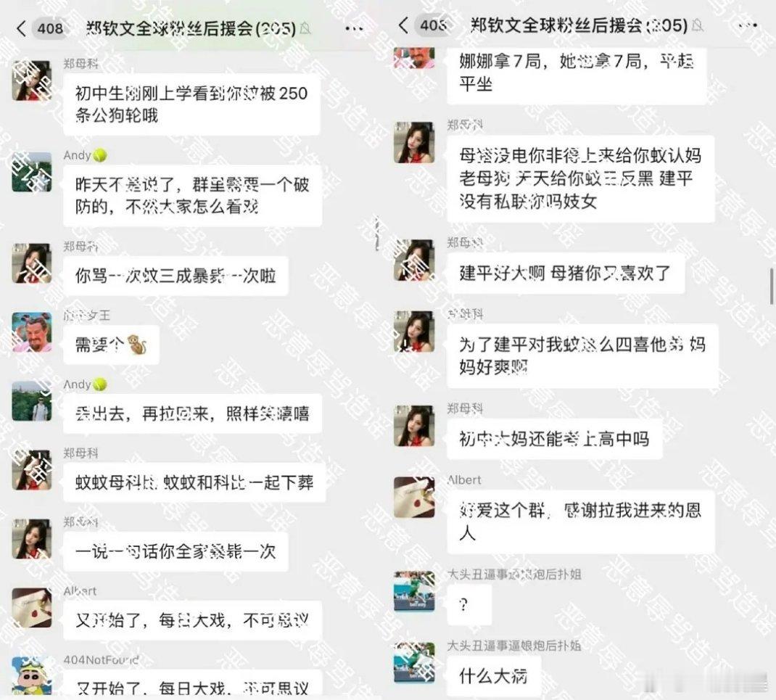Tap the muted bell icon in the left chat title
The width and height of the screenshot is (776, 700).
[305, 28]
